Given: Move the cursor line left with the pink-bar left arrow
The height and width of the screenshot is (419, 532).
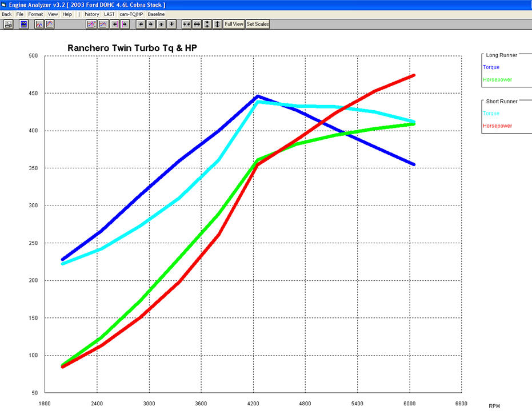Looking at the screenshot, I should point(115,25).
